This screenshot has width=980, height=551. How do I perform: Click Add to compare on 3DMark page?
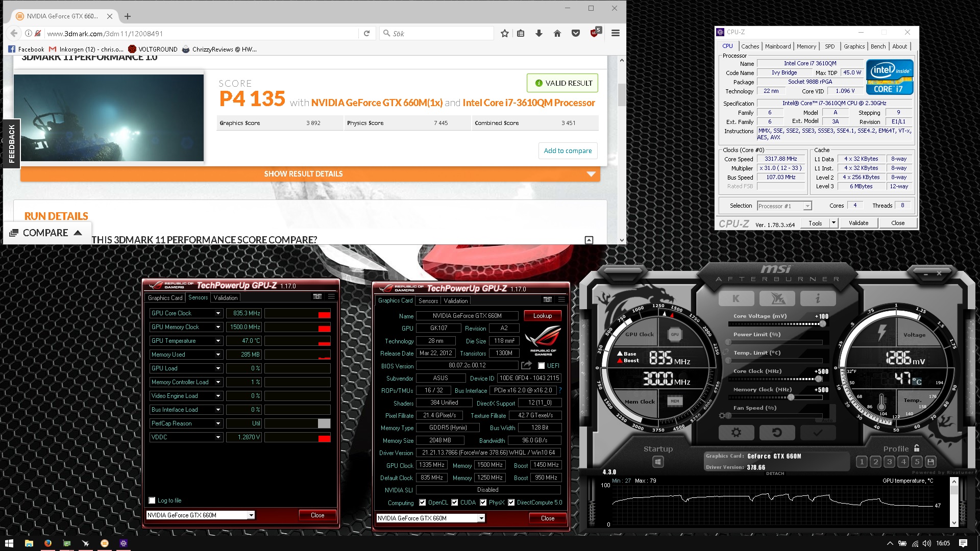point(568,151)
